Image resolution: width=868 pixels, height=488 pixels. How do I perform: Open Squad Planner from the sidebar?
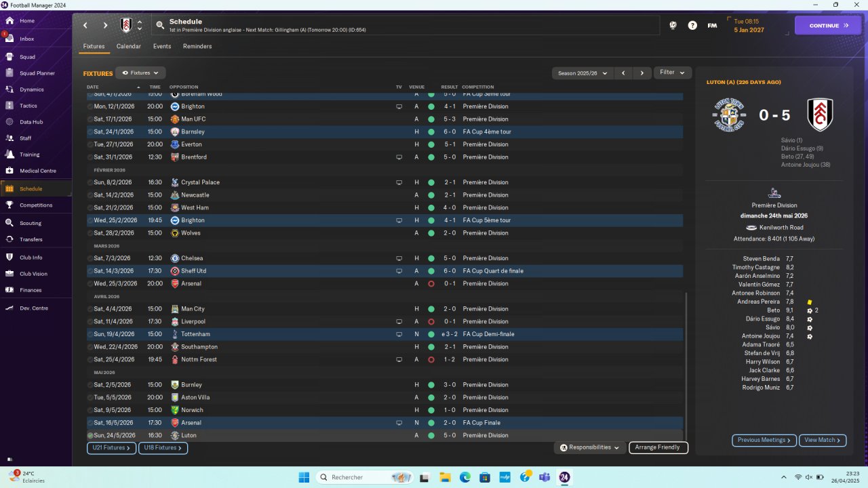click(37, 73)
